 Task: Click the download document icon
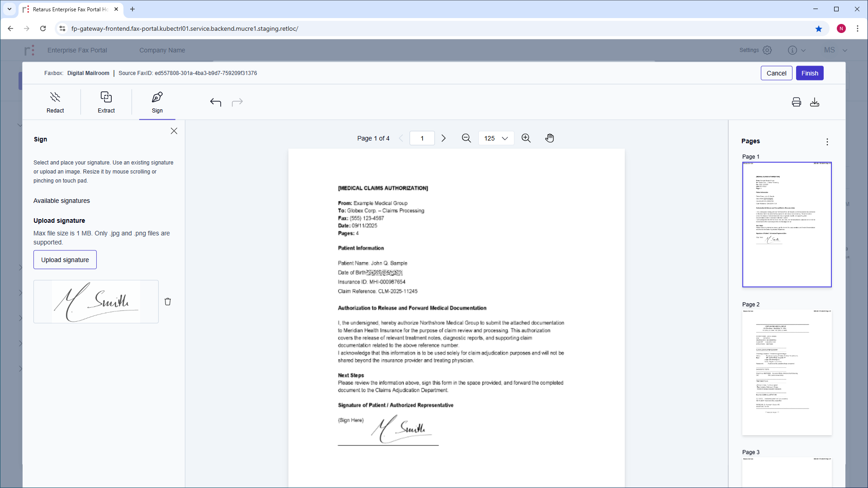coord(815,102)
